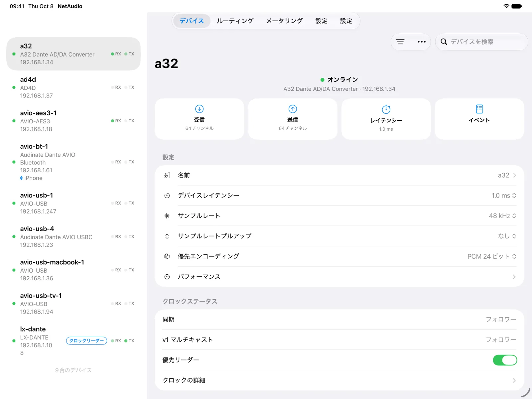Click the 優先エンコーディング encoding icon
Screen dimensions: 532x399
[x=167, y=256]
